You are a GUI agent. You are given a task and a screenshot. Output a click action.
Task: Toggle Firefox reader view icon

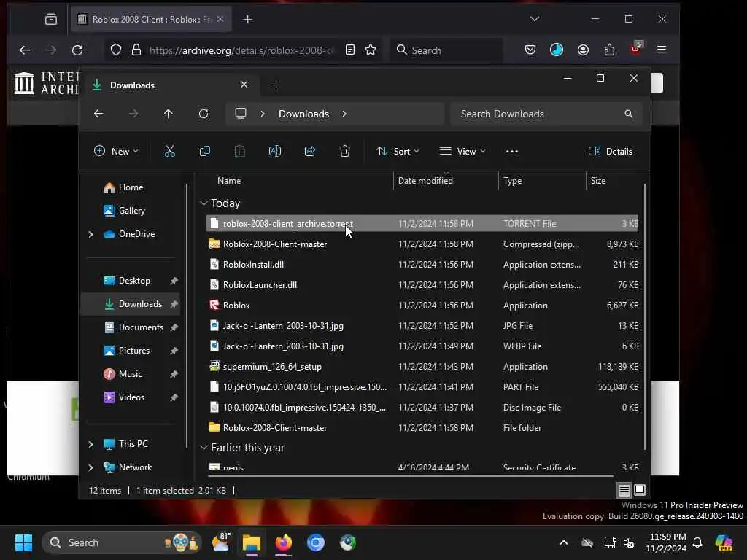click(x=350, y=50)
